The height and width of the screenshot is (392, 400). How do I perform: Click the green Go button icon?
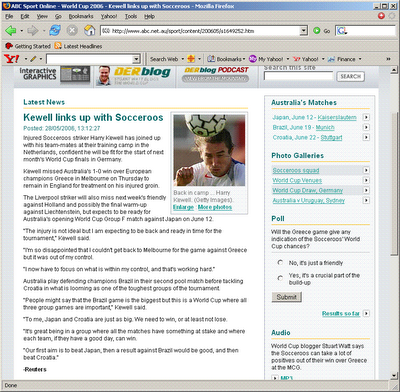click(317, 31)
